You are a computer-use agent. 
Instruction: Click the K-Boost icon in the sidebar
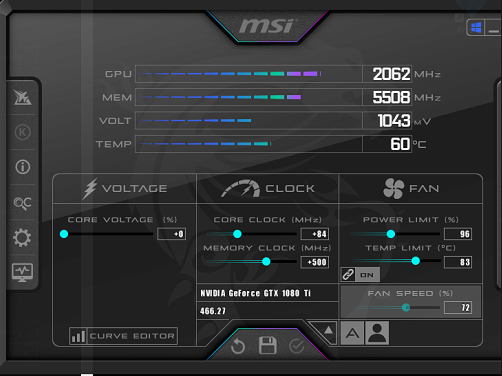(22, 132)
